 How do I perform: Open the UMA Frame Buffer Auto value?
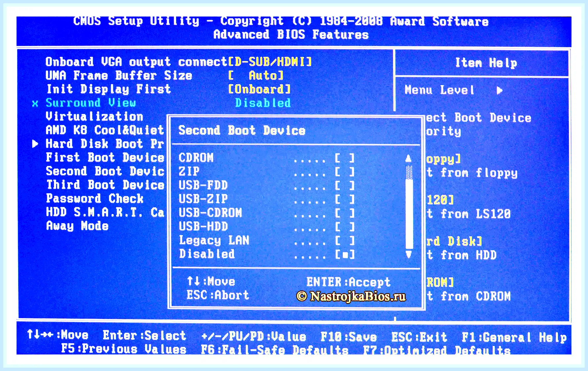coord(256,76)
